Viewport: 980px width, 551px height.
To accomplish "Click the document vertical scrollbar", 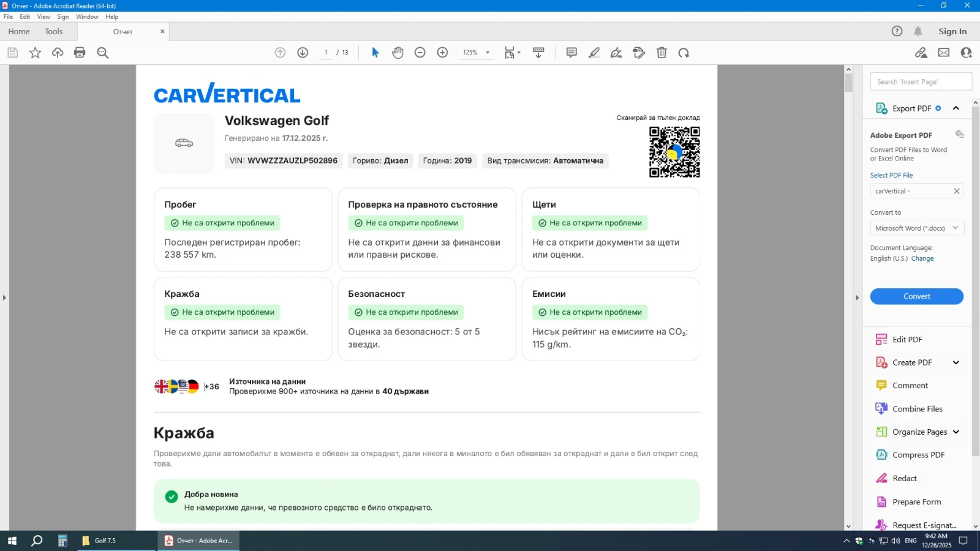I will click(x=848, y=245).
